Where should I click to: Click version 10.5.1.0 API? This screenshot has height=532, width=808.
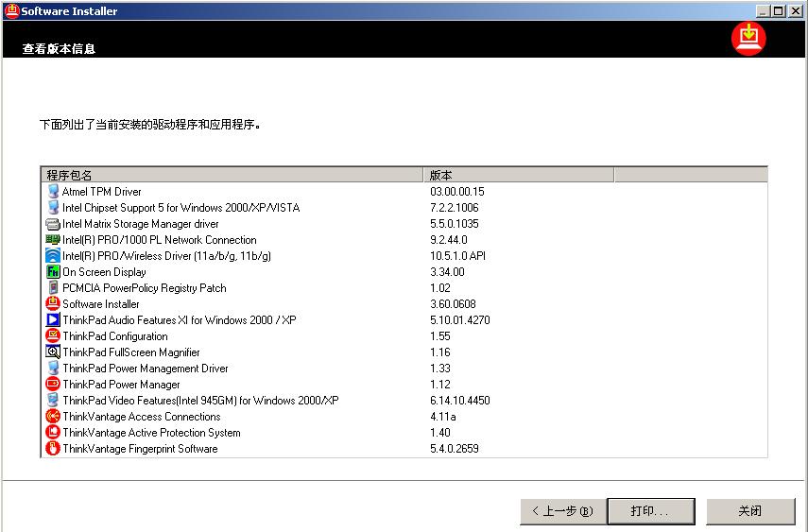click(x=457, y=256)
